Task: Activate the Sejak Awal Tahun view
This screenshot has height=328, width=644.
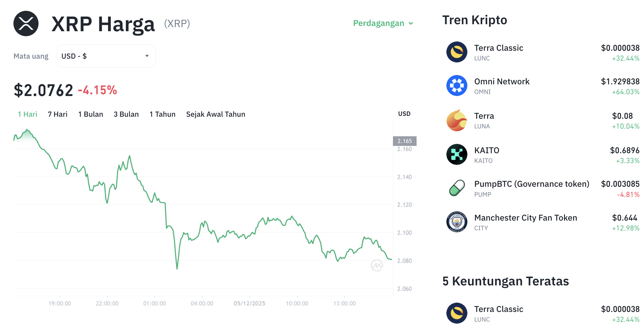Action: [x=215, y=114]
